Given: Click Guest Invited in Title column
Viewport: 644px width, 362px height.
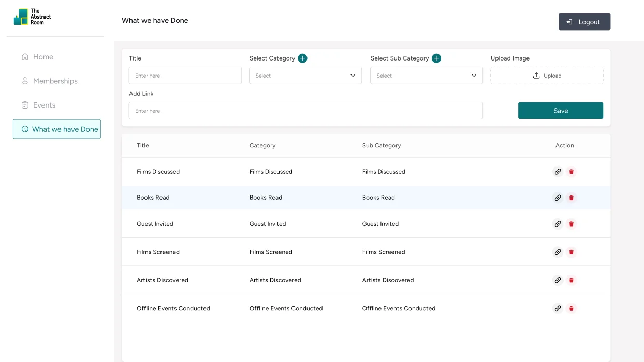Looking at the screenshot, I should pyautogui.click(x=155, y=224).
